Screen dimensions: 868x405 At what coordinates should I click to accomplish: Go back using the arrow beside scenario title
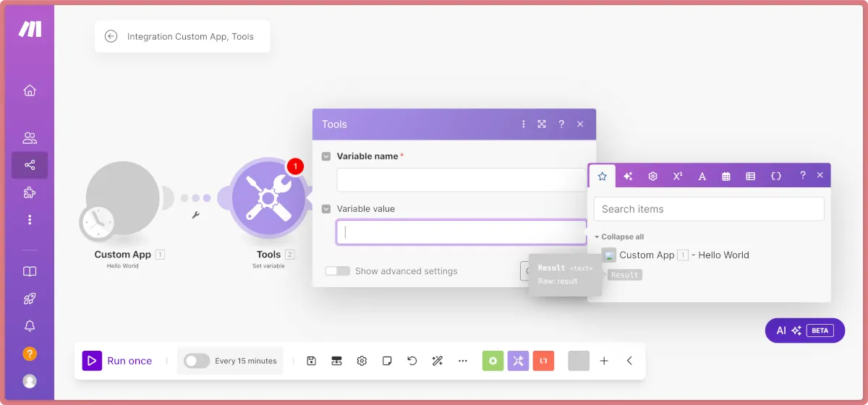(x=111, y=36)
